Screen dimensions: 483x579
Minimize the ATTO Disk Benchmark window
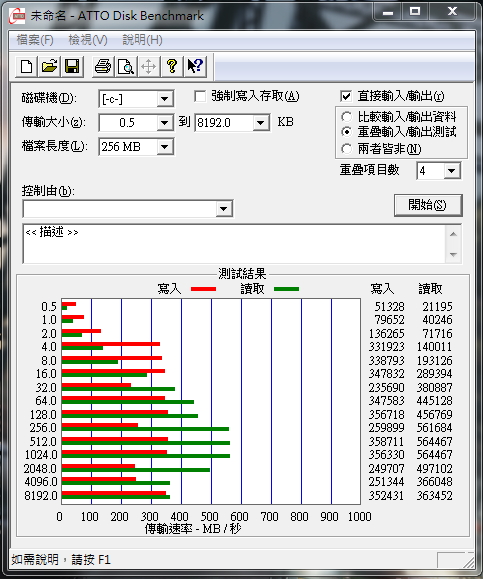click(388, 13)
